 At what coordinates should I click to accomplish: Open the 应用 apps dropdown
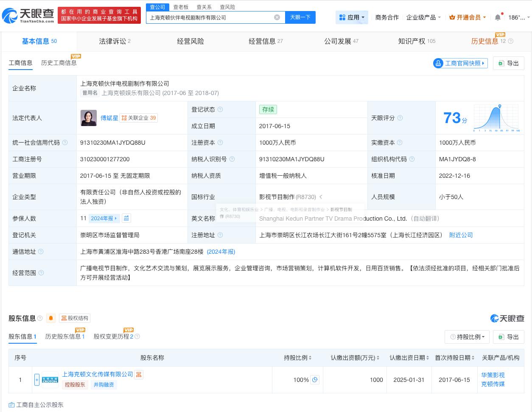[x=352, y=17]
